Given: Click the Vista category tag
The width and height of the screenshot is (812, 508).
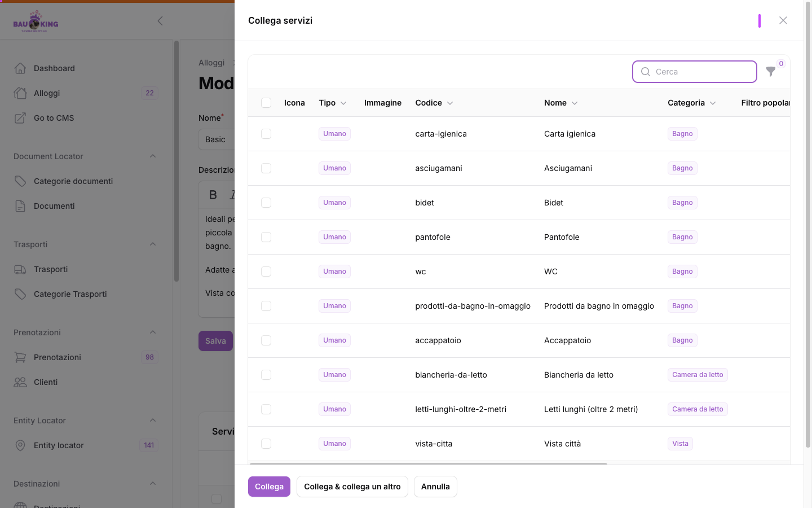Looking at the screenshot, I should (680, 444).
